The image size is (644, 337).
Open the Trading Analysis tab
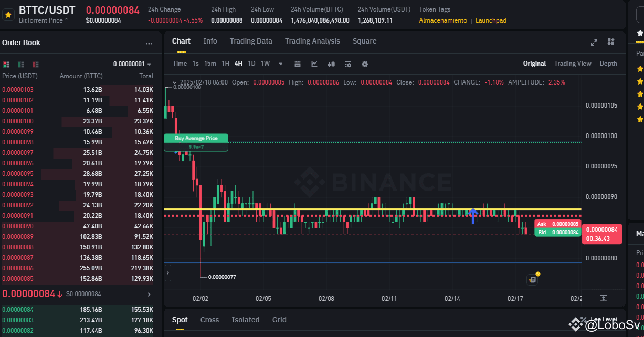pos(312,41)
